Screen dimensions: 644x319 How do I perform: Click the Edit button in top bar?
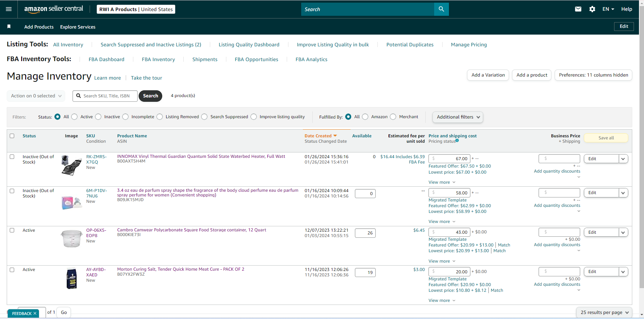(x=624, y=27)
